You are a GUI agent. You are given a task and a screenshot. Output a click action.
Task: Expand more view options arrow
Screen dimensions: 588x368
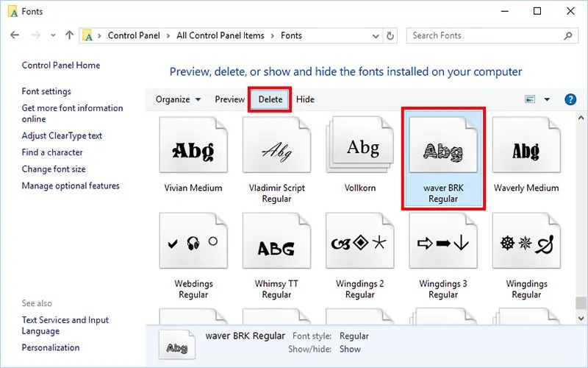coord(547,99)
